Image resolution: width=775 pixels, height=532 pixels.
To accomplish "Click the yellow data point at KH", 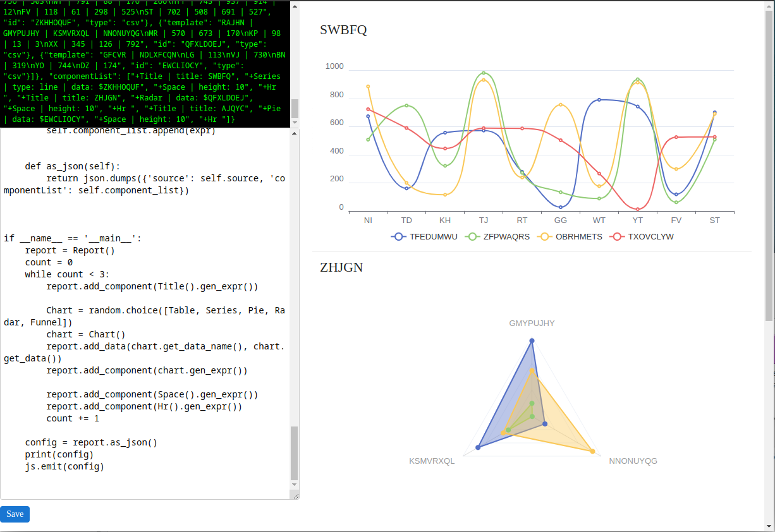I will (x=445, y=195).
